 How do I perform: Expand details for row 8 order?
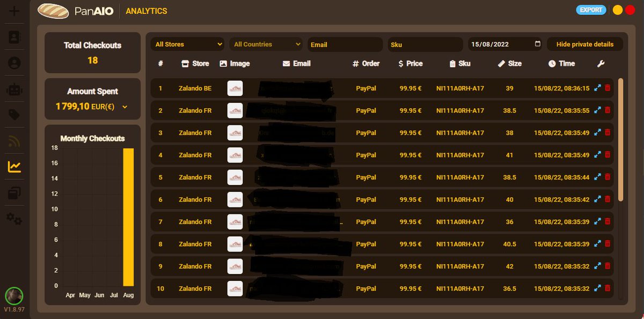597,244
